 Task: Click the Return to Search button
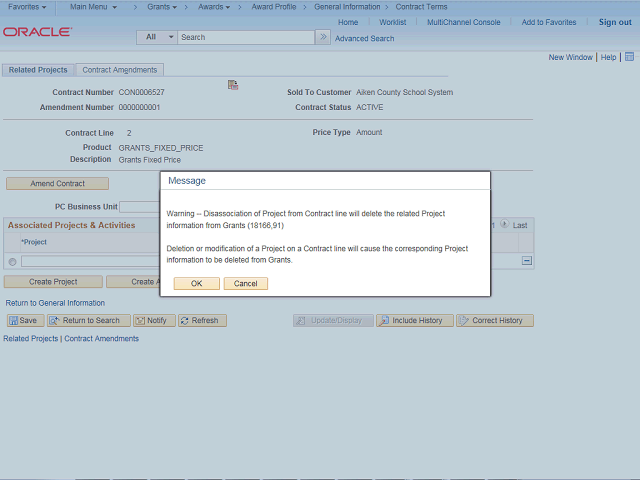coord(89,320)
